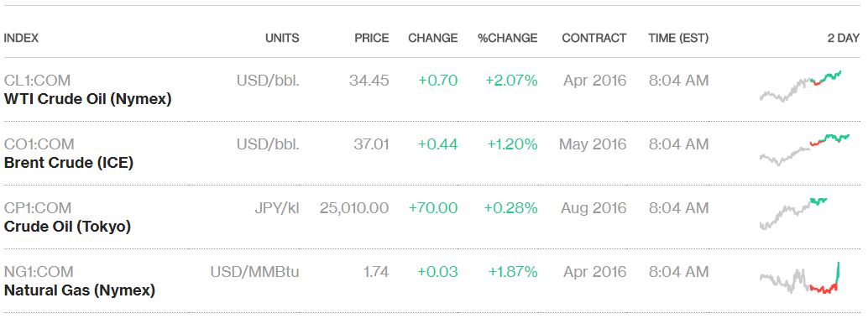
Task: Click the PRICE column header
Action: coord(371,39)
